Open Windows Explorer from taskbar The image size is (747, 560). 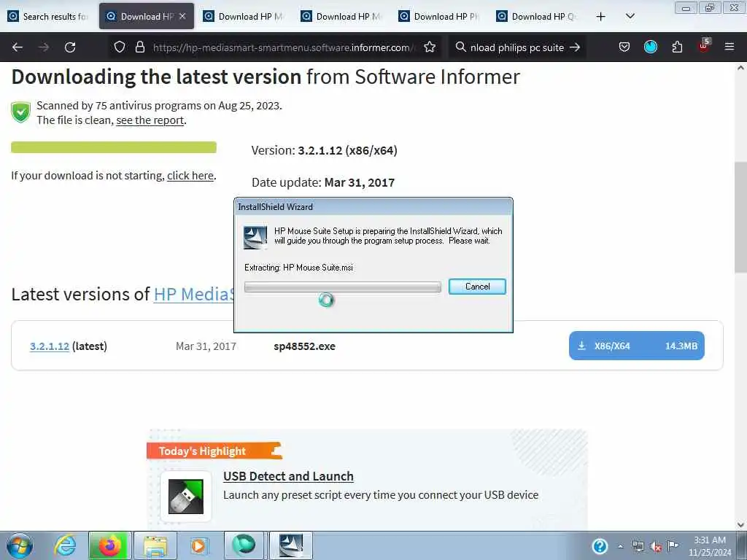pyautogui.click(x=155, y=545)
